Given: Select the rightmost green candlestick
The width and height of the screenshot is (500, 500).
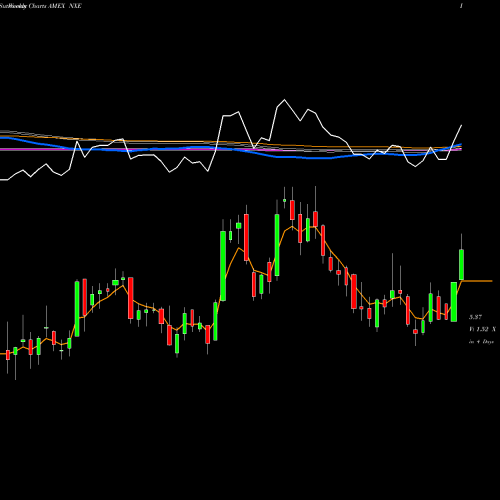Looking at the screenshot, I should tap(462, 264).
